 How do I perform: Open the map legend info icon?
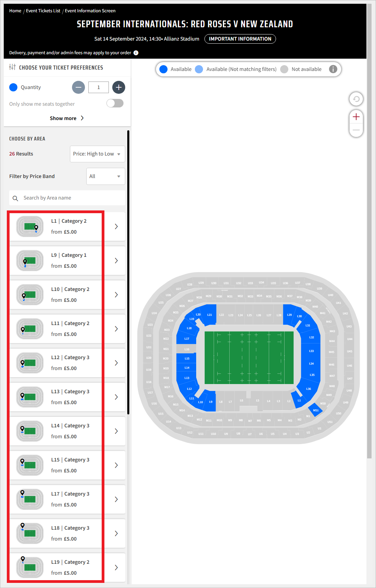(x=333, y=69)
